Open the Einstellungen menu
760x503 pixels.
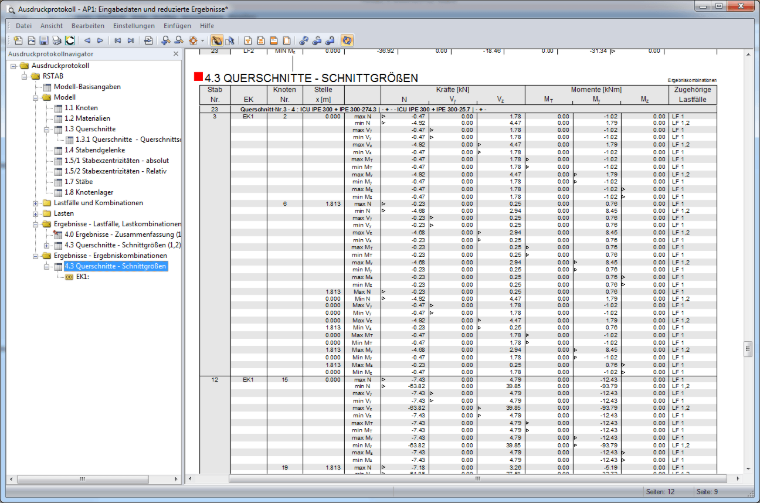[x=134, y=26]
